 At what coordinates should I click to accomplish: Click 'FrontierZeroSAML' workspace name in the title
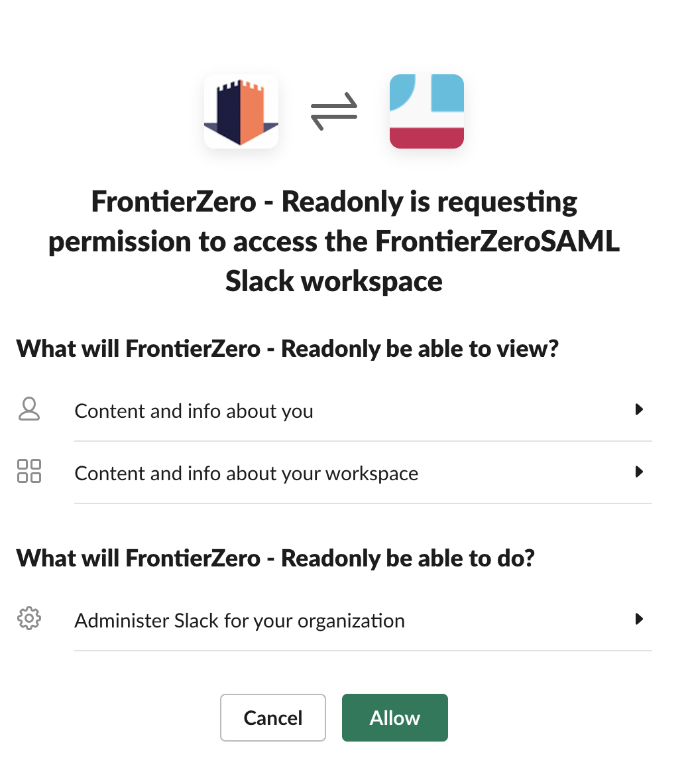497,242
